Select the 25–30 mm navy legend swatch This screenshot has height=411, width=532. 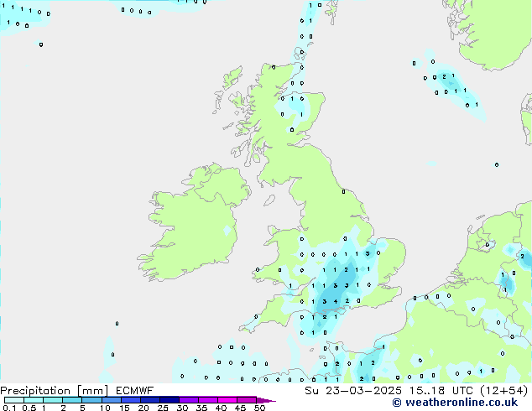(x=170, y=400)
